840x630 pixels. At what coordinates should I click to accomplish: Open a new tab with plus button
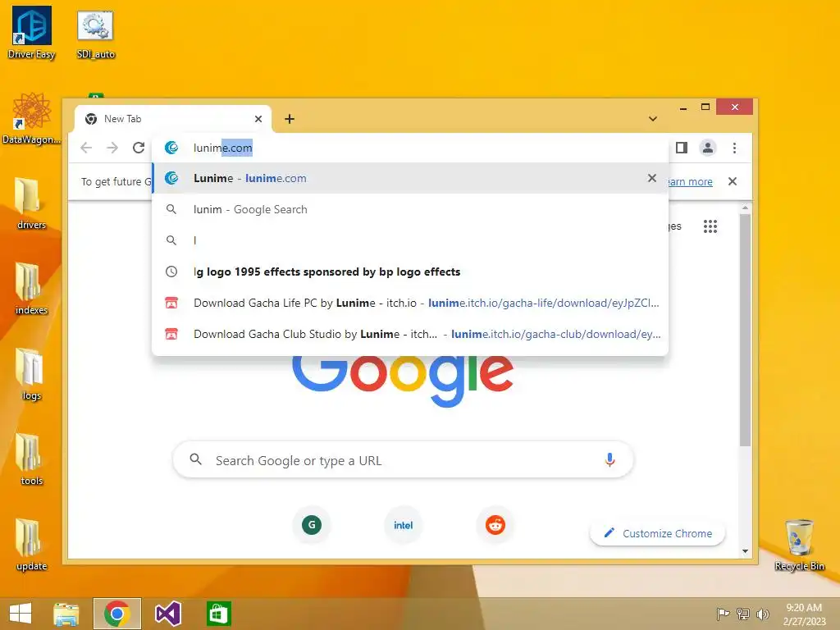[x=290, y=119]
